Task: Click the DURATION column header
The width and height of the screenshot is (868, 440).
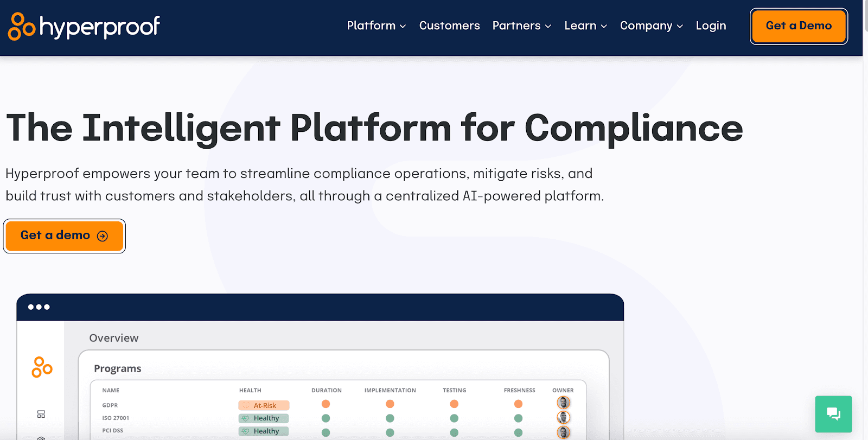Action: (327, 391)
